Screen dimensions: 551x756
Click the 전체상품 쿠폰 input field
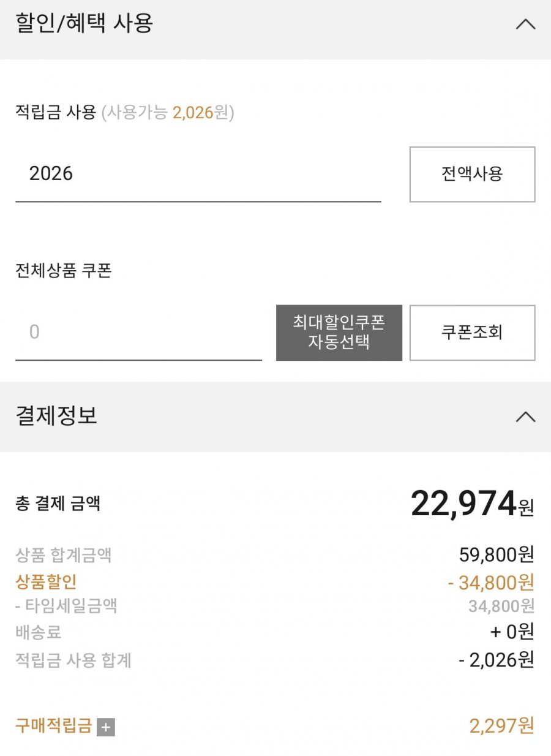click(x=138, y=332)
